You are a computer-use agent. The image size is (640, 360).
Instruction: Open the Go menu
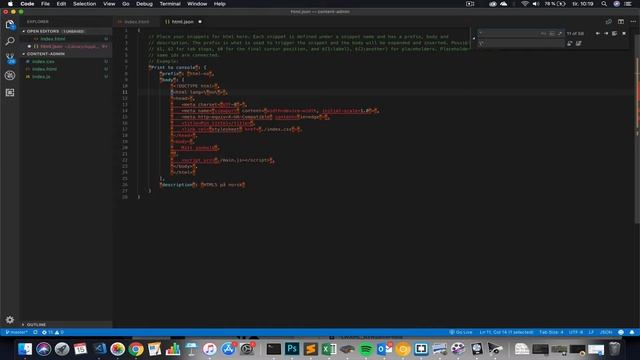[126, 4]
